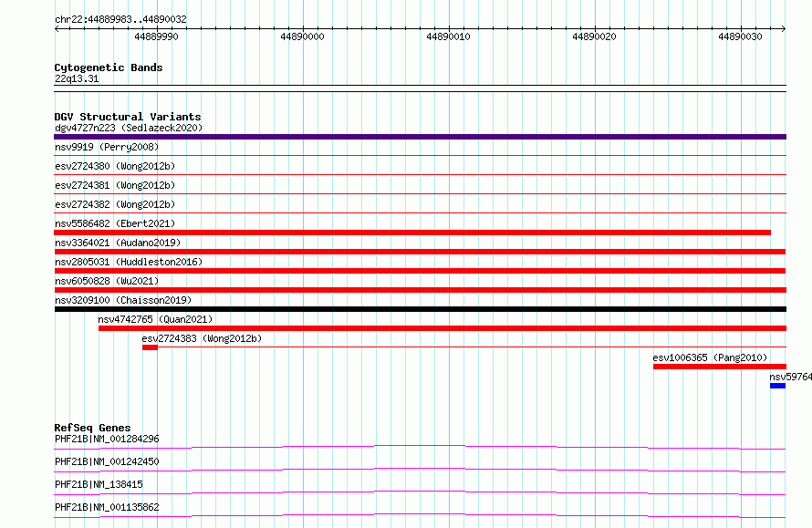Click the magenta NM_001284296 intron line

(x=420, y=446)
